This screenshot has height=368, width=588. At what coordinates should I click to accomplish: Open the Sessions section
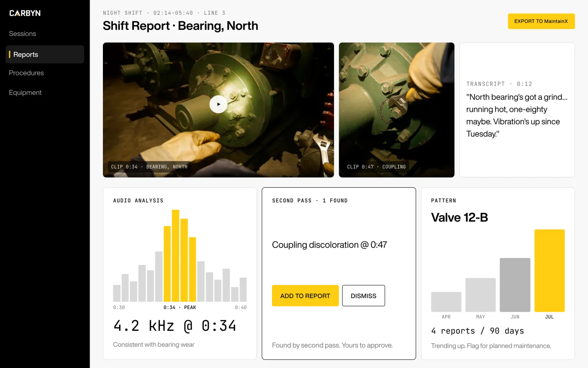22,34
